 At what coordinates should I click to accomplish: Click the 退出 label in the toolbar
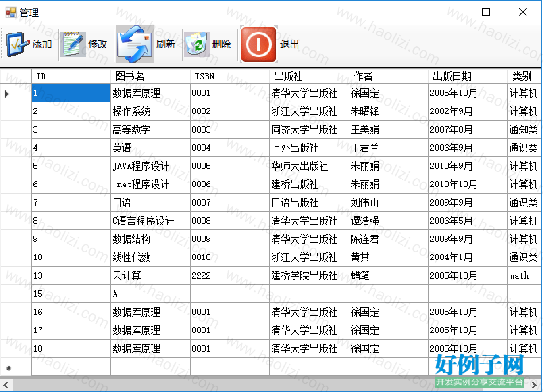click(x=289, y=44)
